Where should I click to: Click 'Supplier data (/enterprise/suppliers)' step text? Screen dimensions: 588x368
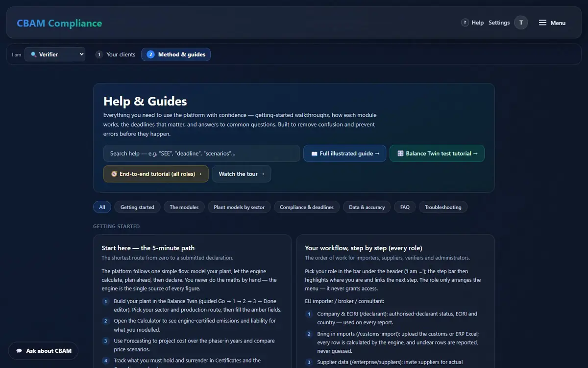pos(390,362)
